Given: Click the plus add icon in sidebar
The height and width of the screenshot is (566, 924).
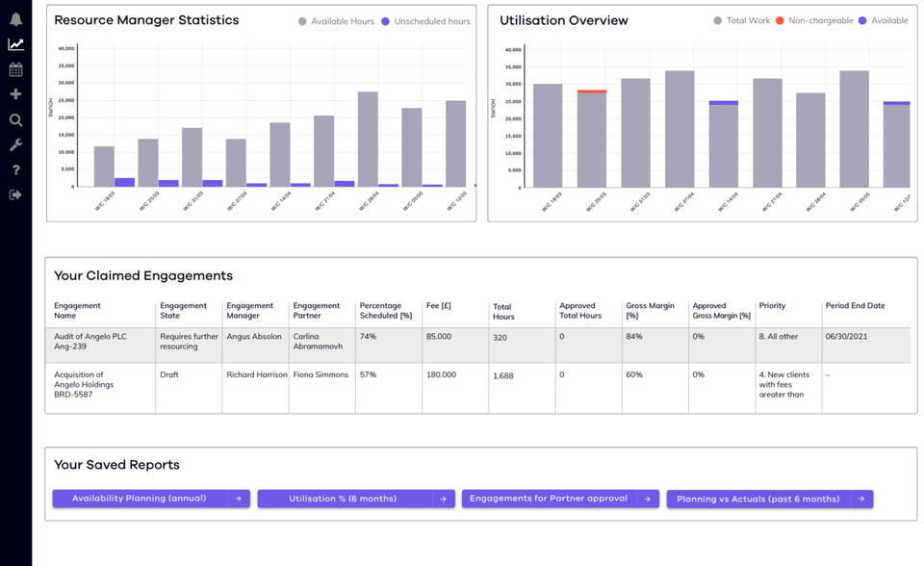Looking at the screenshot, I should click(15, 94).
